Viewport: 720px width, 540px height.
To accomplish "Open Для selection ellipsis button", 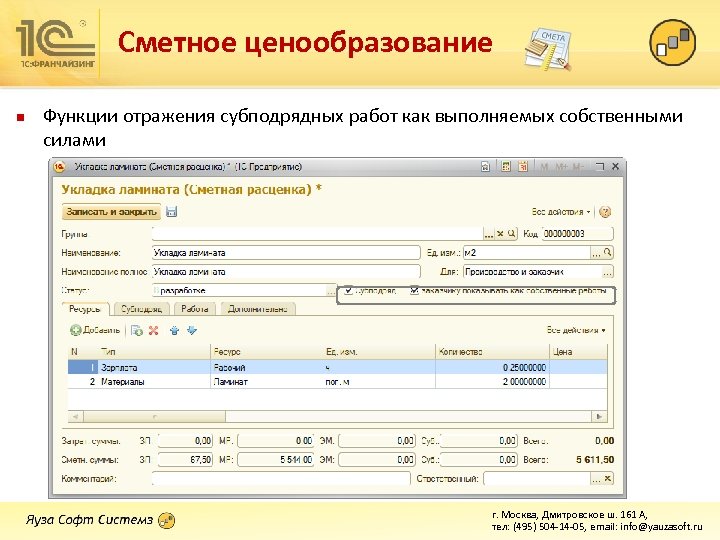I will [608, 272].
